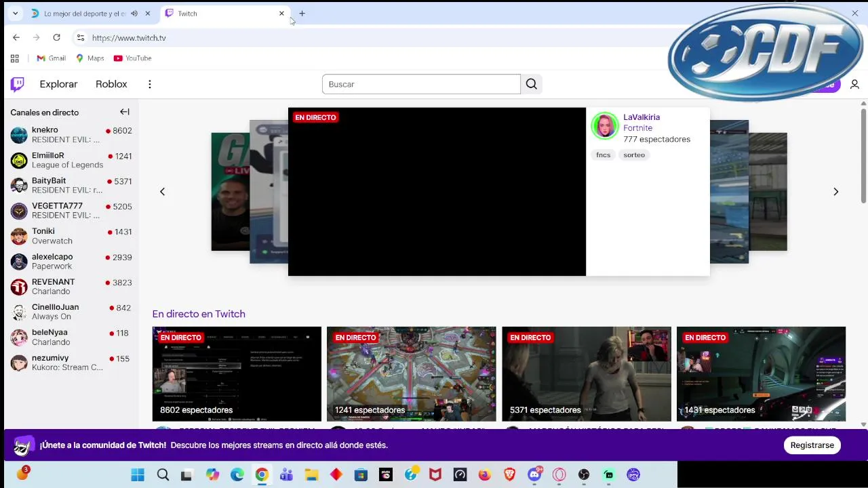This screenshot has height=488, width=868.
Task: Click the Registrarse button in banner
Action: [812, 445]
